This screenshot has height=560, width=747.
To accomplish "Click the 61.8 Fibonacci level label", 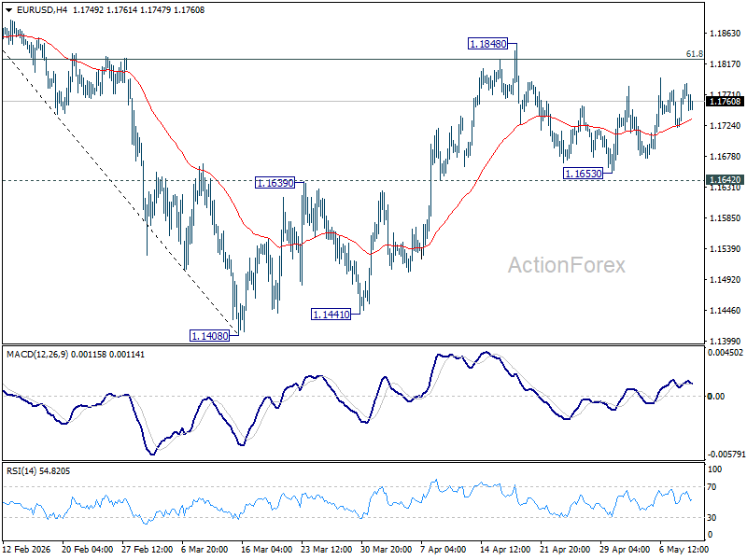I will [695, 54].
